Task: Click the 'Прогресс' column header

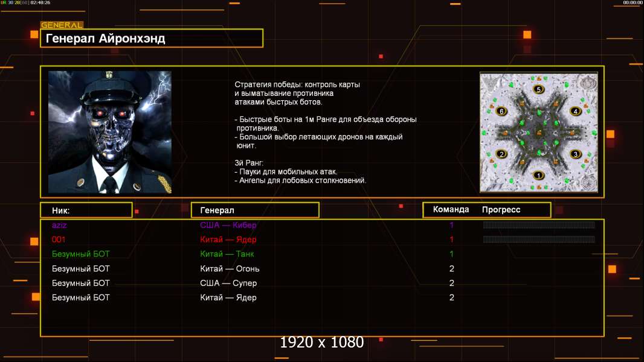Action: (501, 210)
